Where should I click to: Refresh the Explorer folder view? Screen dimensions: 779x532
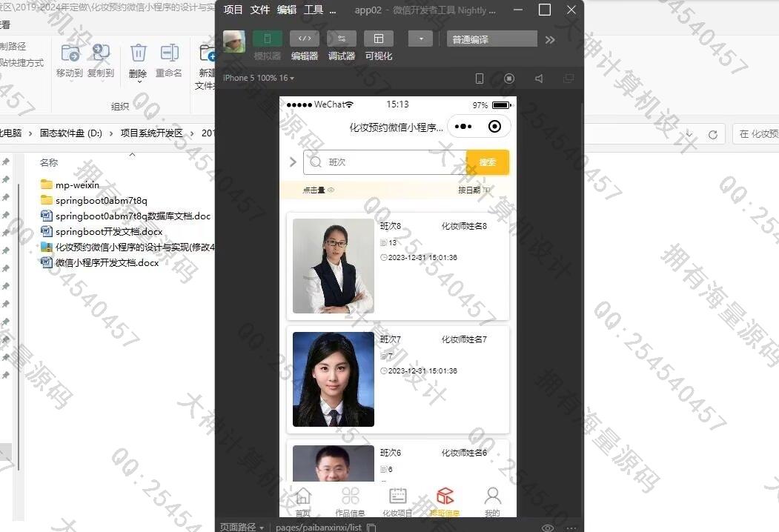point(713,135)
